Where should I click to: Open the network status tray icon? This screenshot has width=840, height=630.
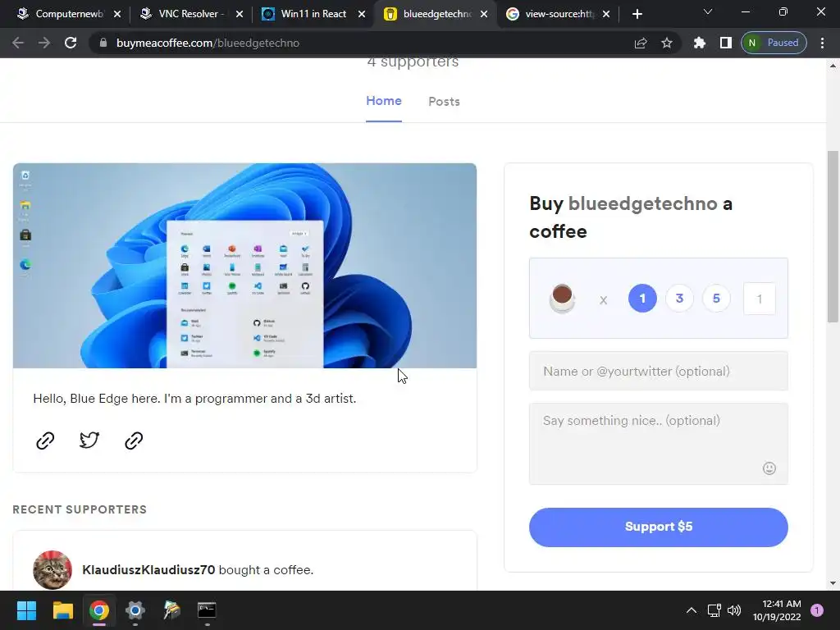tap(714, 610)
